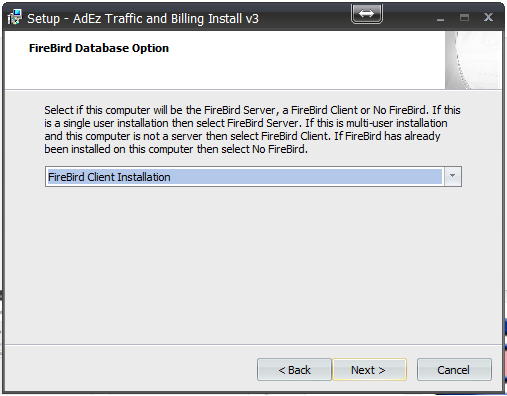Close the AdEz Setup window
The image size is (507, 396).
488,17
